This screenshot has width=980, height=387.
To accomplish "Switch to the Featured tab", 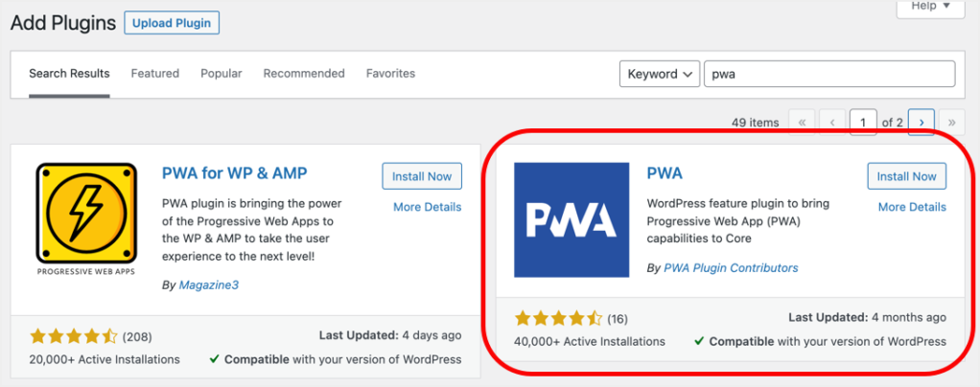I will click(x=155, y=74).
